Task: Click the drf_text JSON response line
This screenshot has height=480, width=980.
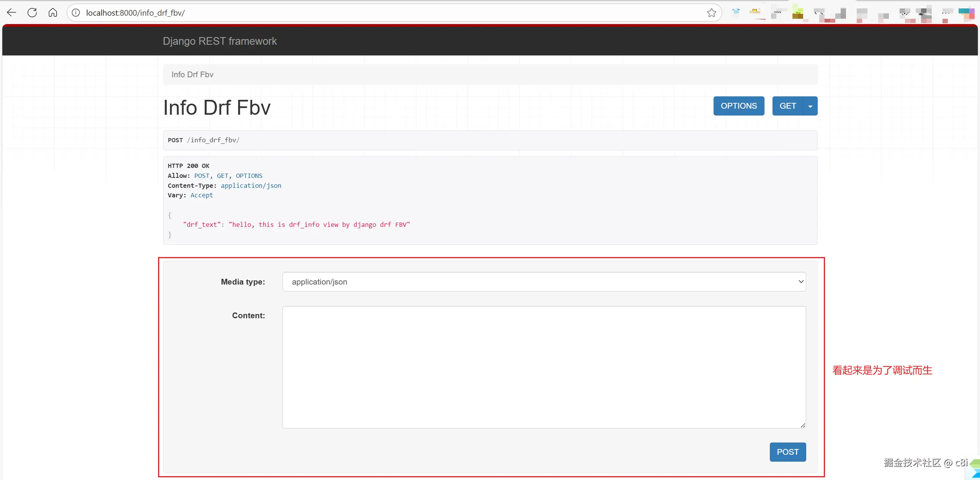Action: click(x=296, y=225)
